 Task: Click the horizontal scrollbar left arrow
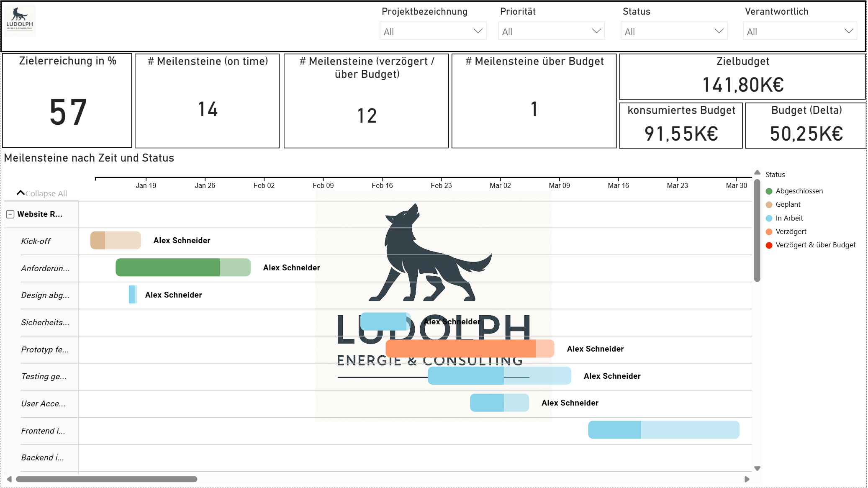9,479
